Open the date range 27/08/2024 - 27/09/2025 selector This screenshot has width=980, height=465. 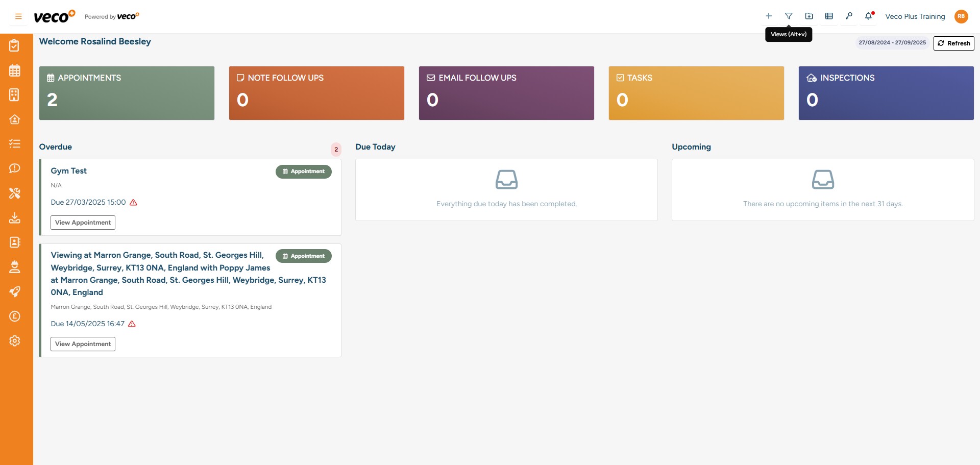[x=892, y=43]
